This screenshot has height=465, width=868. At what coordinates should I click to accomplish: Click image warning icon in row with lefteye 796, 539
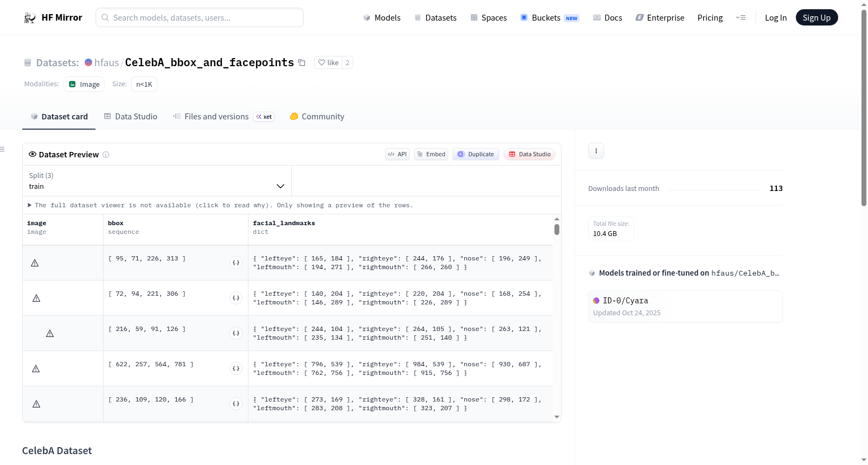coord(36,369)
